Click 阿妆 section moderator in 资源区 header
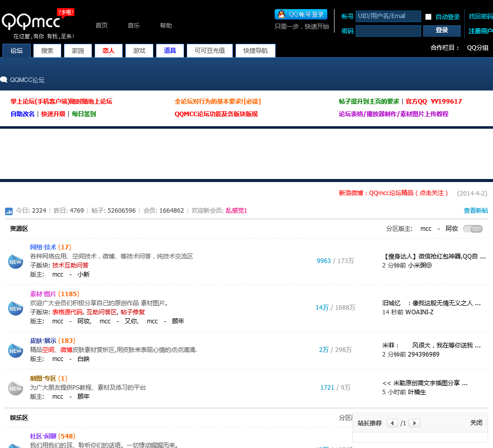Screen dimensions: 493x448 click(452, 229)
